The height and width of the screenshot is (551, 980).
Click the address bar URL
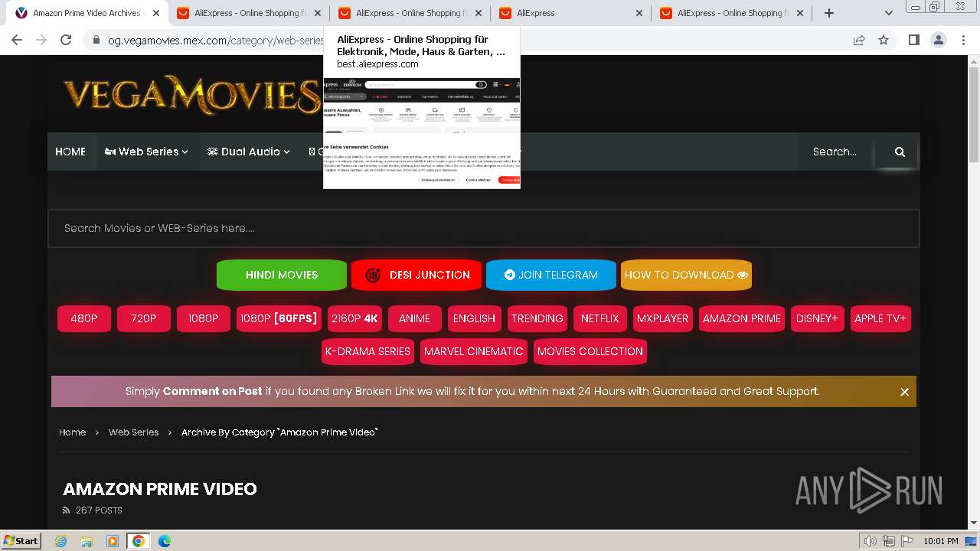216,41
